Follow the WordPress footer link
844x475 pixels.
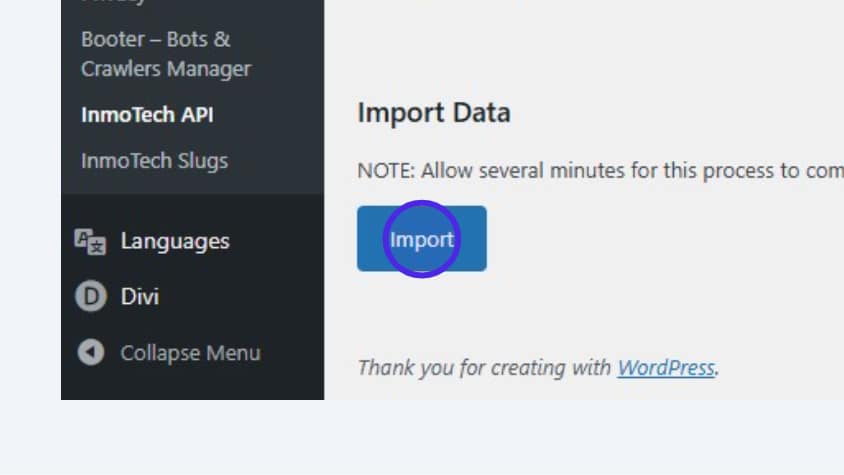pyautogui.click(x=666, y=368)
